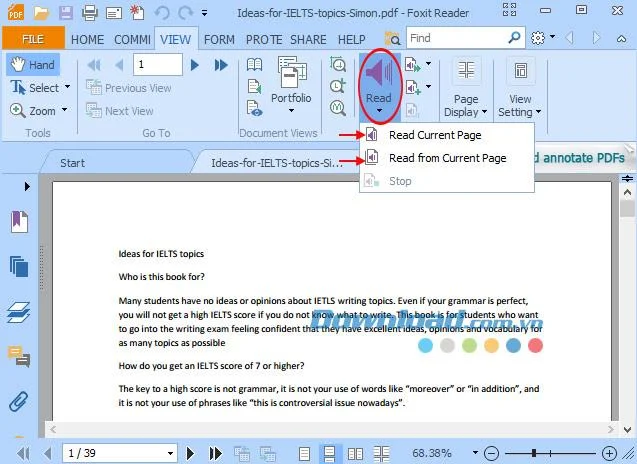Screen dimensions: 637x464
Task: Save the document using the floppy icon
Action: point(65,13)
